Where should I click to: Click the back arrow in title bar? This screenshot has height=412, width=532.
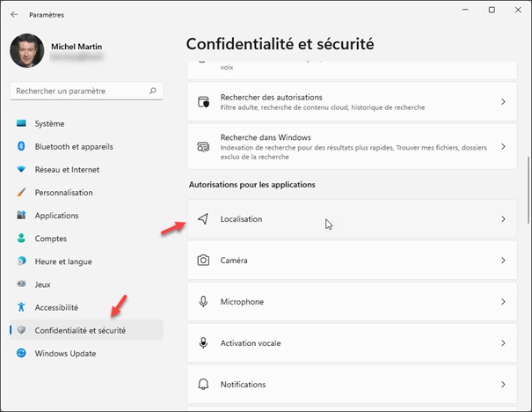click(14, 15)
